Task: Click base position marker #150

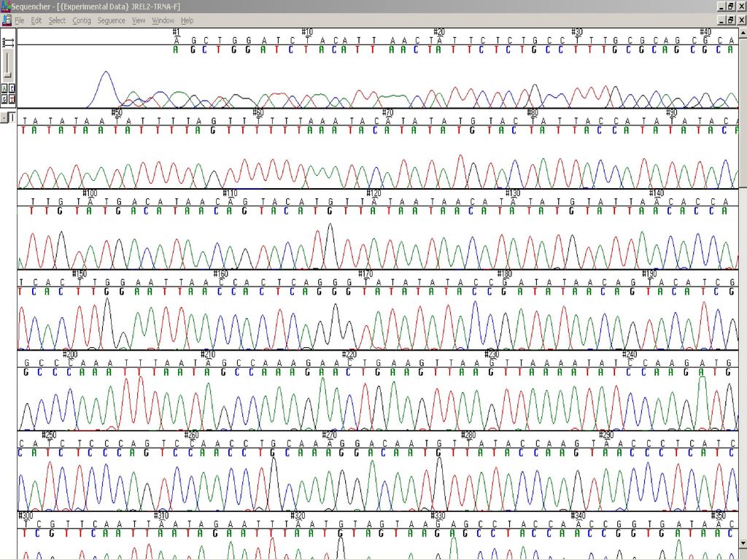Action: click(80, 273)
